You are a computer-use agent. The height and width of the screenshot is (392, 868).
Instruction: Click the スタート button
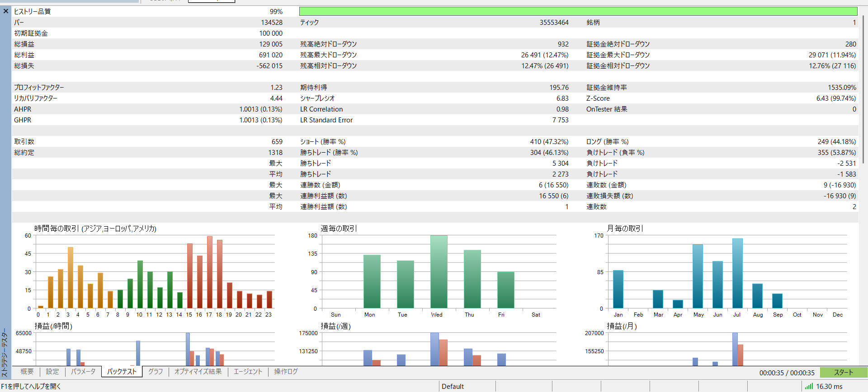pyautogui.click(x=843, y=372)
